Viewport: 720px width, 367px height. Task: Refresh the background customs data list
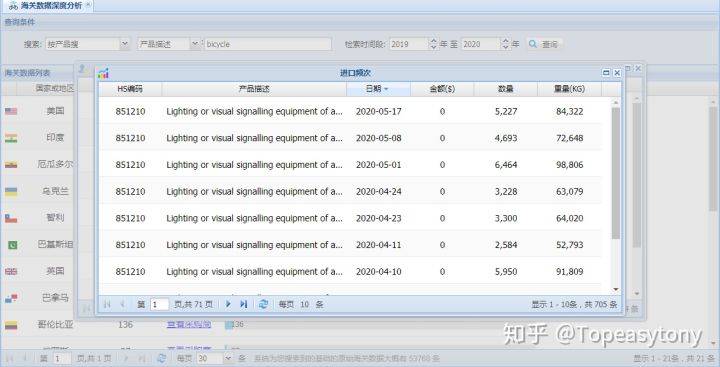click(x=162, y=358)
